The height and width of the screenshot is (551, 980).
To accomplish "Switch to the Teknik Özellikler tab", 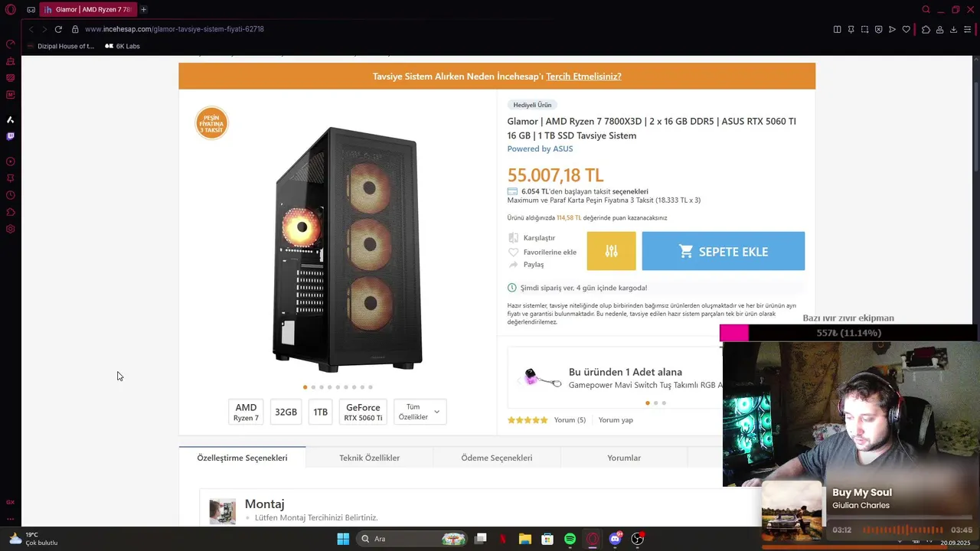I will [370, 458].
